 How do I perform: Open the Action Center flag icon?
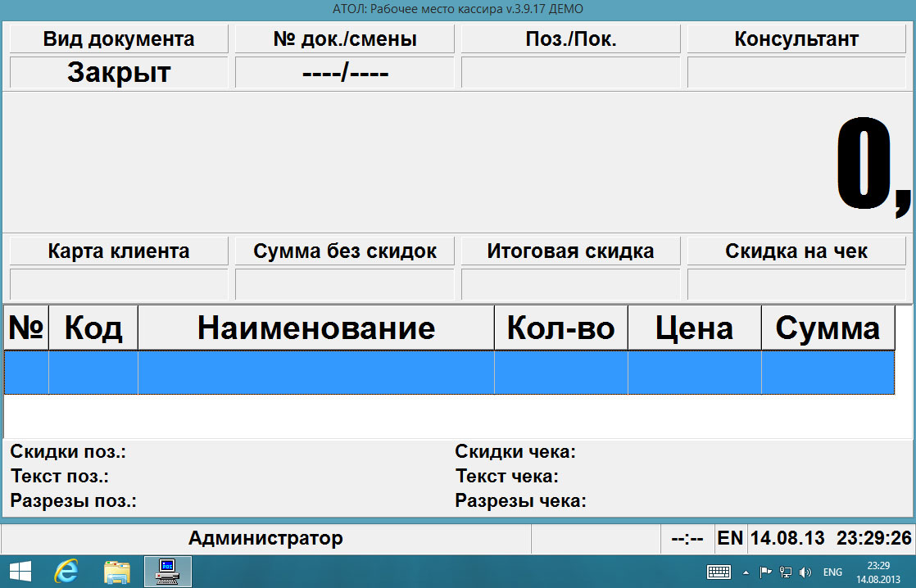765,572
